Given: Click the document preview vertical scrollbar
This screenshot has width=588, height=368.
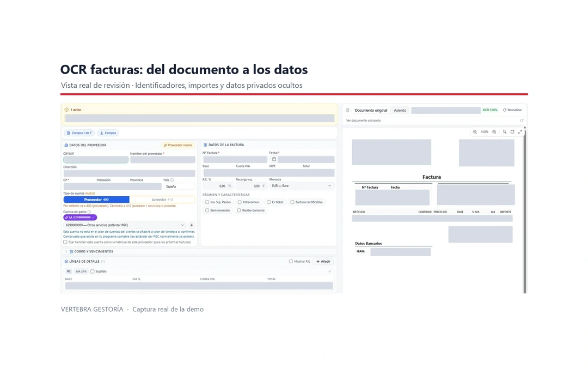Looking at the screenshot, I should (525, 210).
